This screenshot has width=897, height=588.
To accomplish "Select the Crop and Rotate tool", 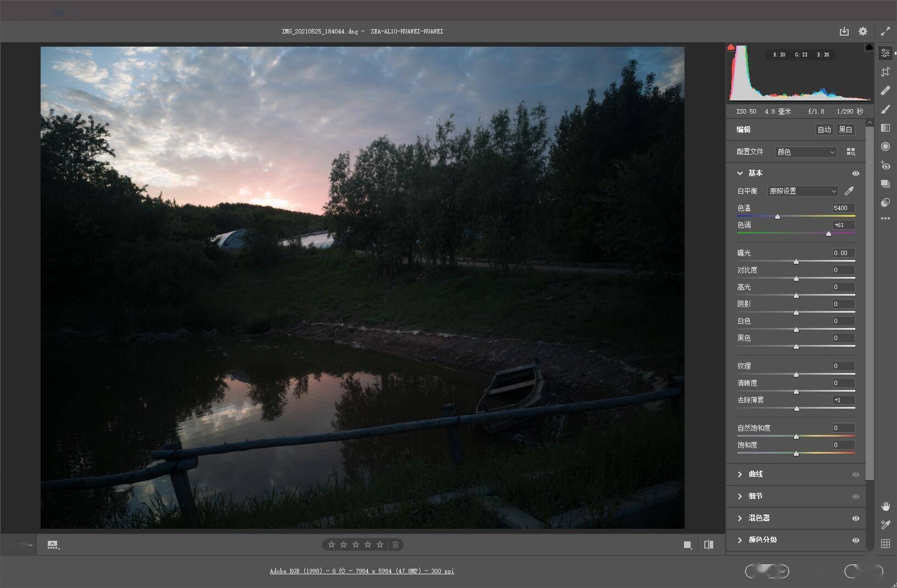I will coord(885,72).
